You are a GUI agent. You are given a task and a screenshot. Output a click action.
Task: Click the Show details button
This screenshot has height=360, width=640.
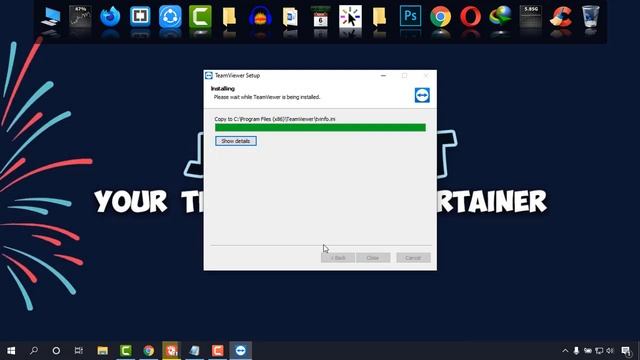click(236, 141)
